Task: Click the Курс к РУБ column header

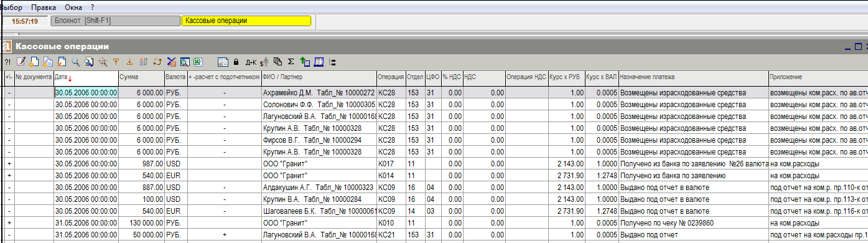Action: (567, 78)
